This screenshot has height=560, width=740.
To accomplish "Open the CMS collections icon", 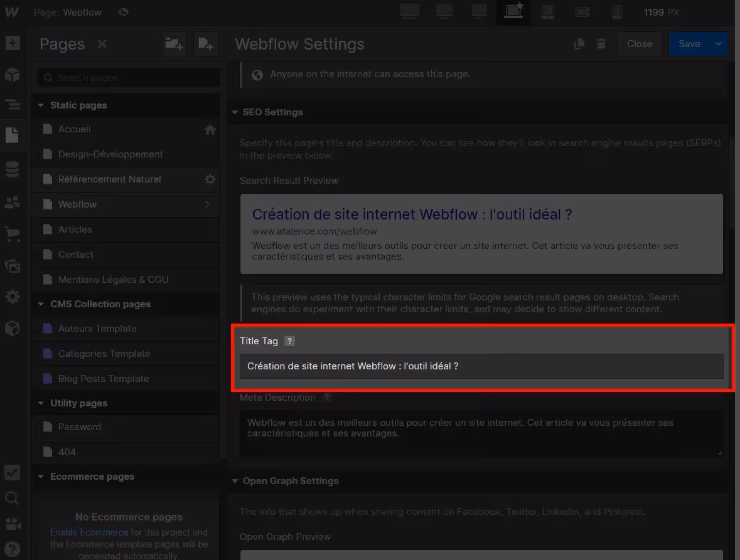I will tap(13, 169).
